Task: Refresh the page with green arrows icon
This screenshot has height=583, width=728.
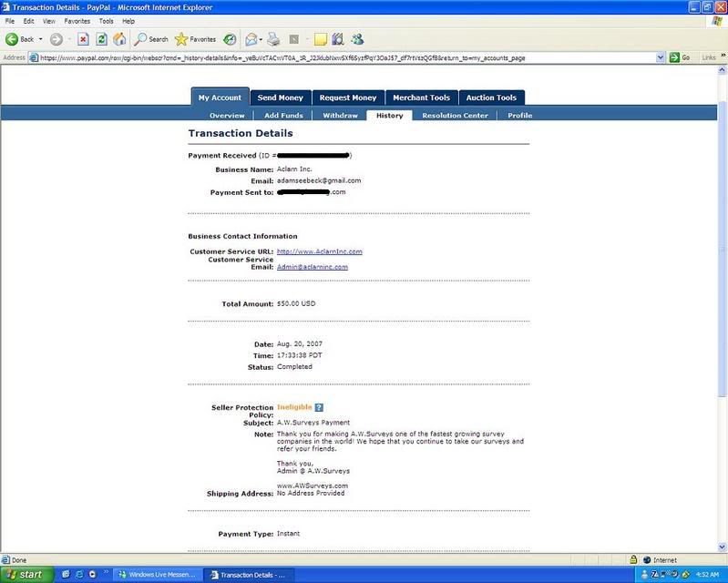Action: (x=101, y=39)
